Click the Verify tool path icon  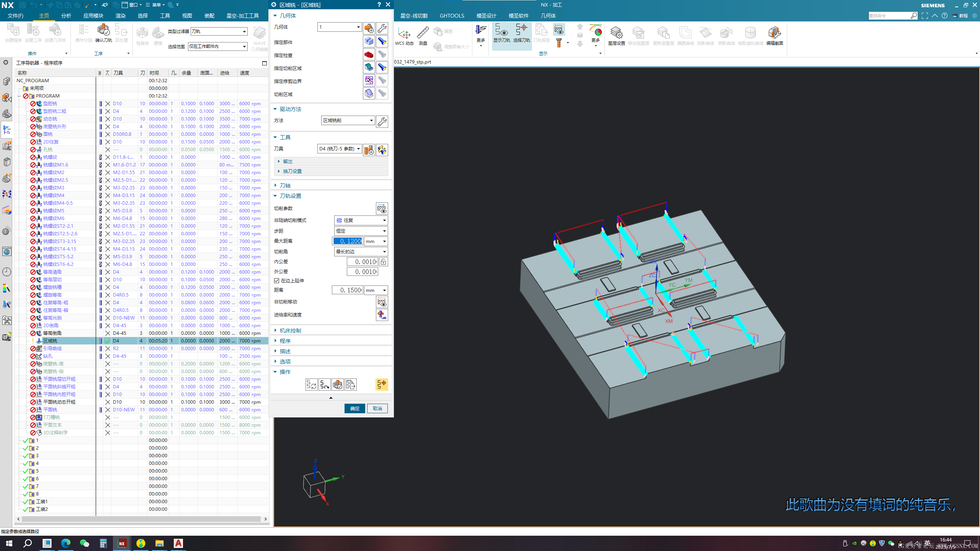tap(337, 385)
